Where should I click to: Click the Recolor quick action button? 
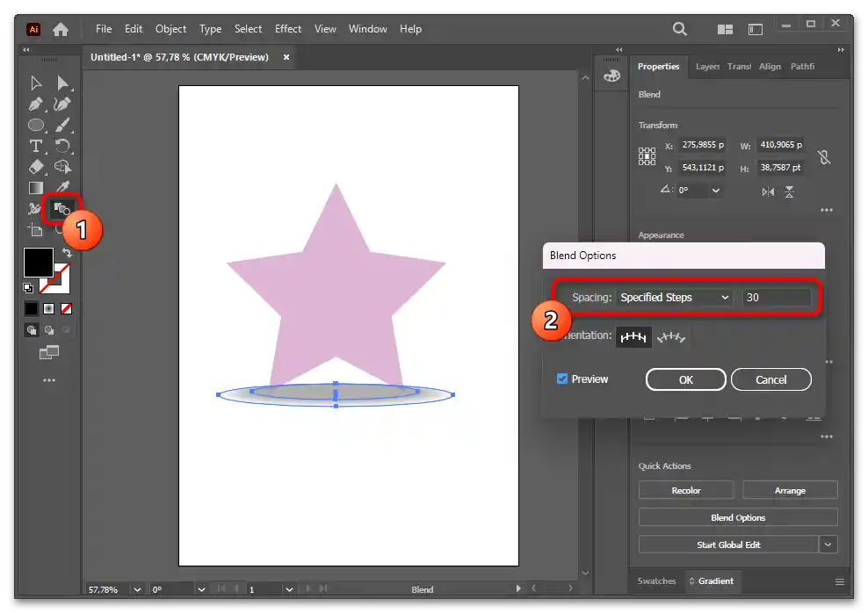[x=686, y=490]
